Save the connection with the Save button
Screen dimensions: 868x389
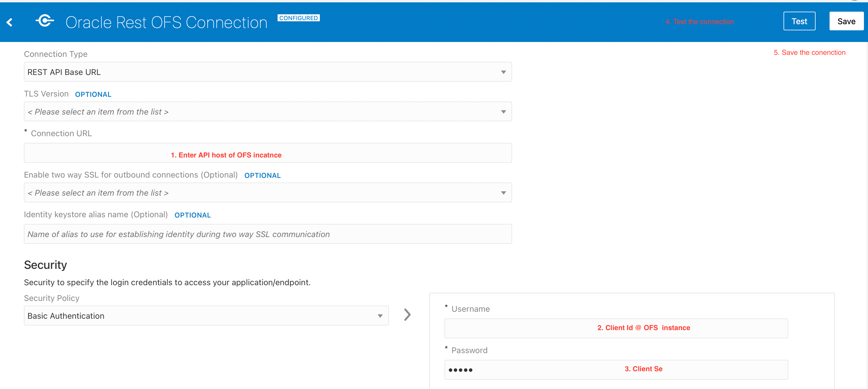point(846,21)
